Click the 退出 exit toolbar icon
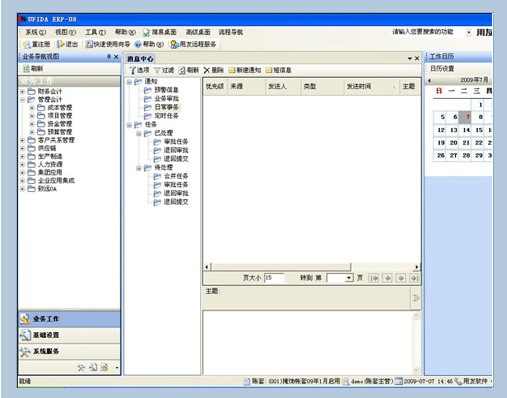507x398 pixels. click(x=61, y=44)
